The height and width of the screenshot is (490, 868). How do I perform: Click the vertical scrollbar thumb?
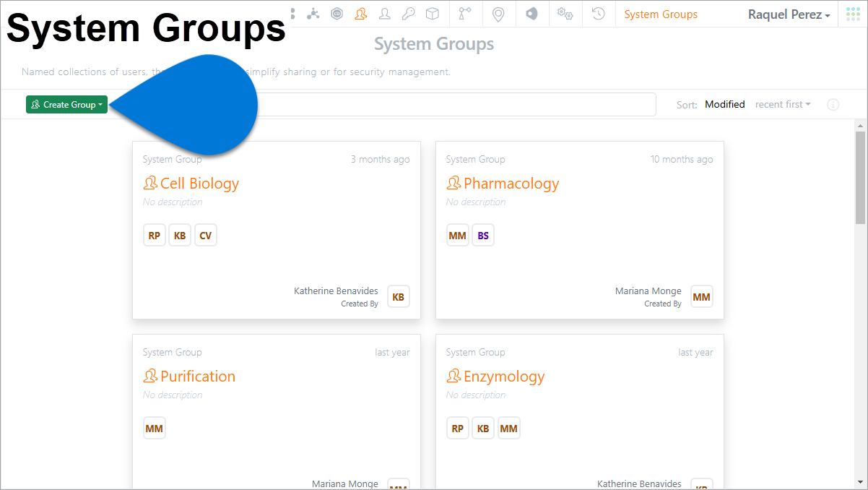[860, 178]
